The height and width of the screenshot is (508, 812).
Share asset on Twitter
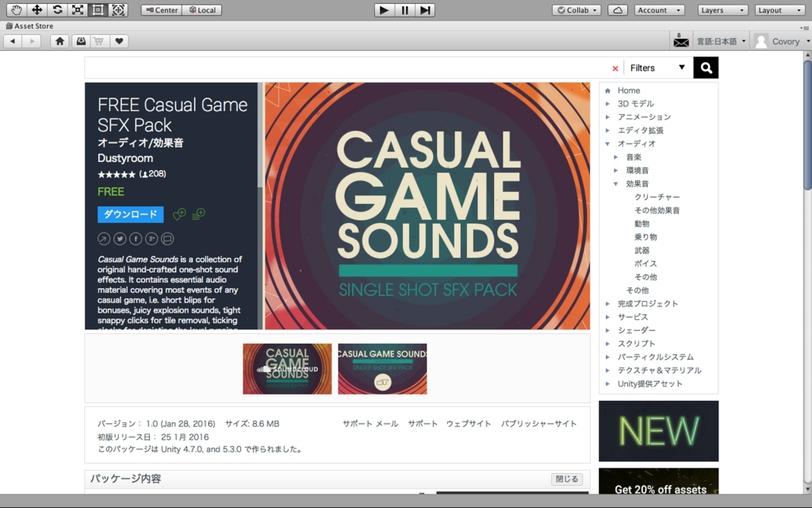point(120,238)
